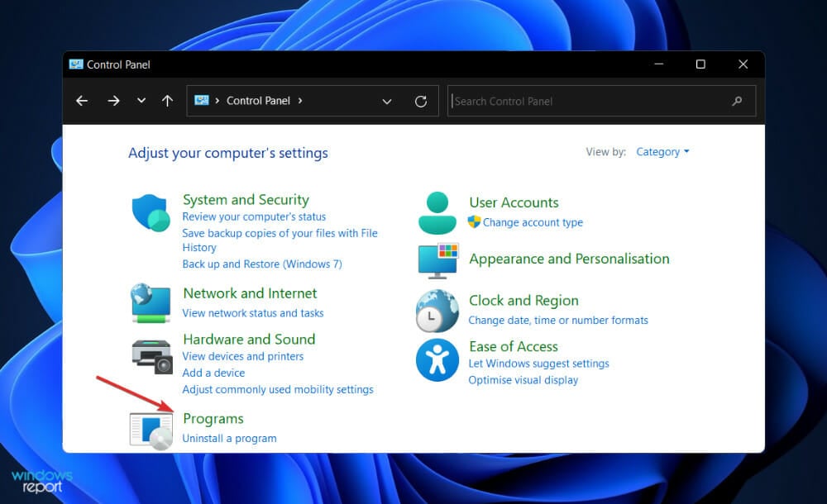Click Uninstall a program link

229,439
